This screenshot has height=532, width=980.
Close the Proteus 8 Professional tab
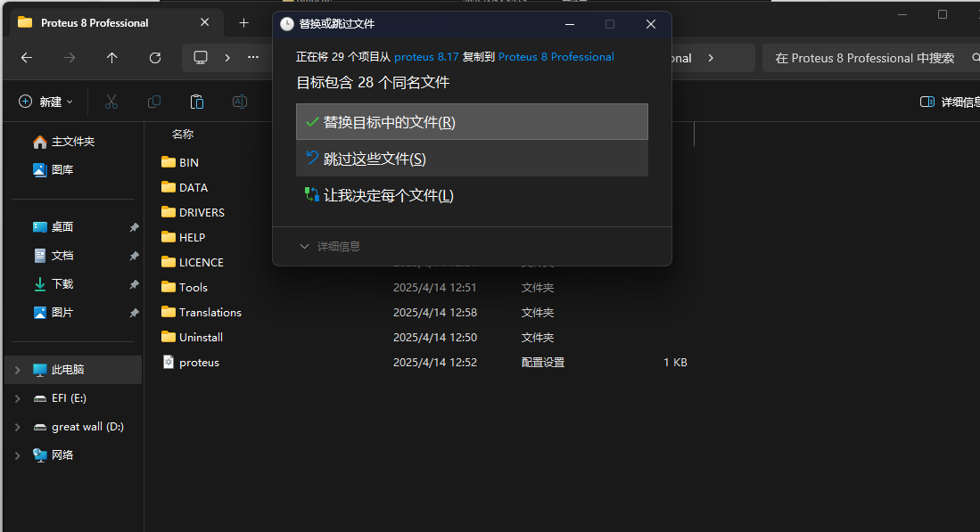coord(204,22)
